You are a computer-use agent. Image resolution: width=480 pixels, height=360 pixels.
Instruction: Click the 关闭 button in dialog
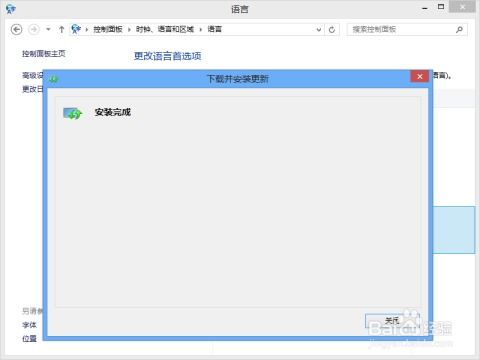click(392, 321)
